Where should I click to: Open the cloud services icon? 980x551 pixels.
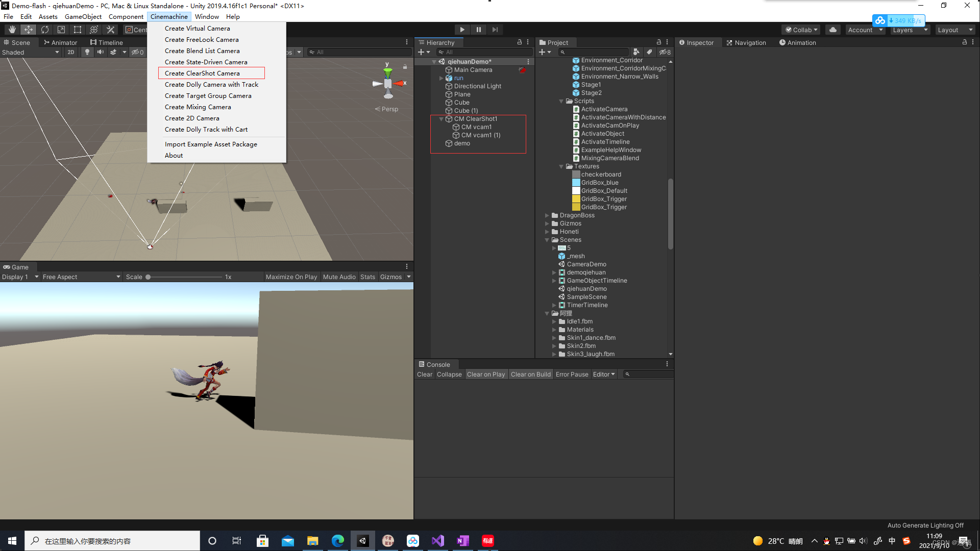[833, 30]
